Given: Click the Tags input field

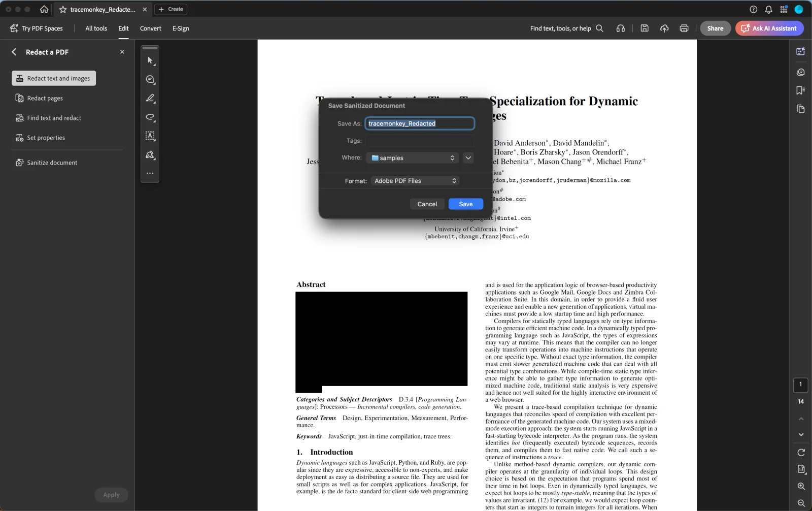Looking at the screenshot, I should pyautogui.click(x=420, y=141).
